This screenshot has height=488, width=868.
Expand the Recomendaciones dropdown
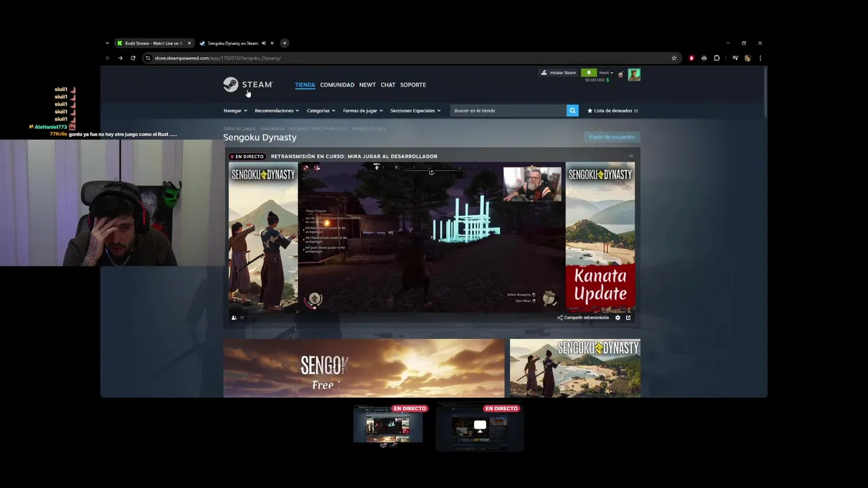(x=277, y=110)
